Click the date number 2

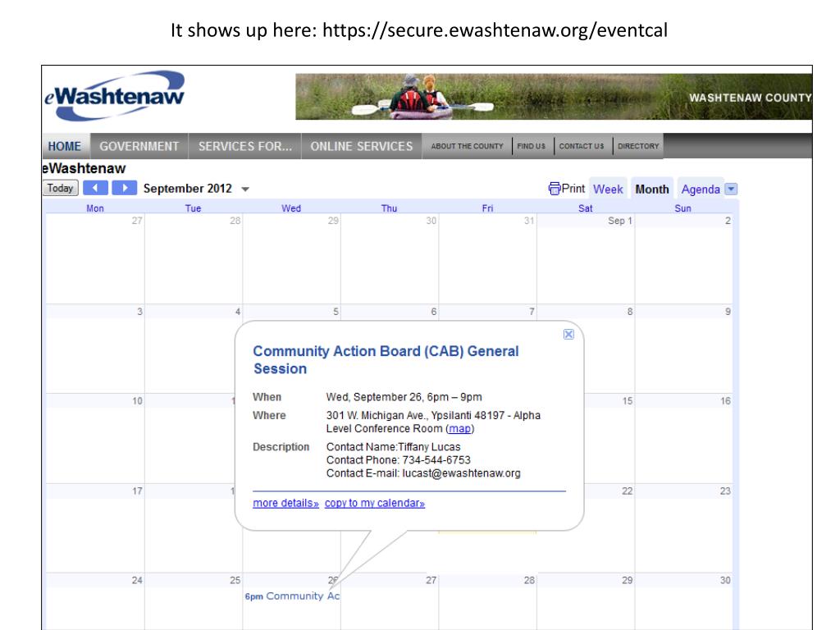(x=728, y=221)
